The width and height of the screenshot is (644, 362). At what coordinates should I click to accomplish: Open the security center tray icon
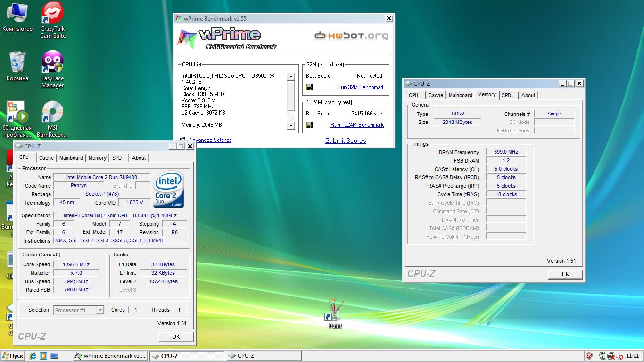tap(589, 356)
